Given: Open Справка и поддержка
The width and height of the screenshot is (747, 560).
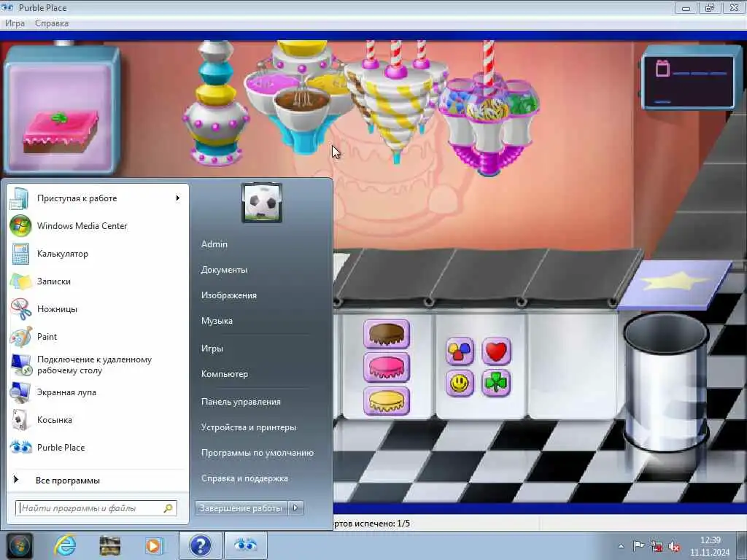Looking at the screenshot, I should (x=244, y=478).
